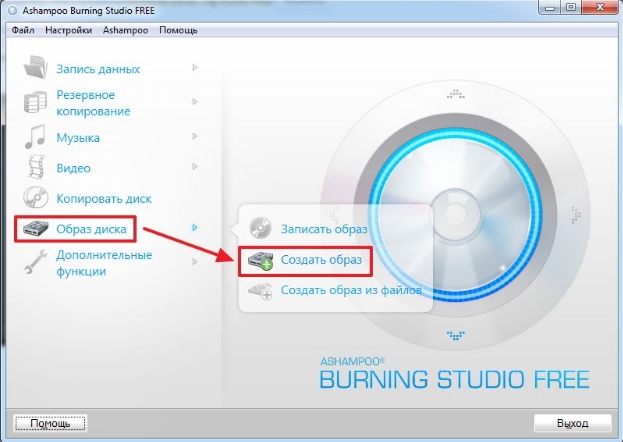Image resolution: width=623 pixels, height=442 pixels.
Task: Maximize the Ashampoo Burning Studio window
Action: click(x=571, y=7)
